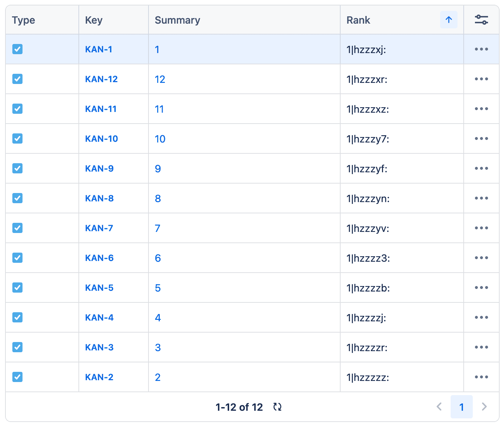Click the task type icon for KAN-9
The width and height of the screenshot is (504, 426).
pyautogui.click(x=17, y=168)
